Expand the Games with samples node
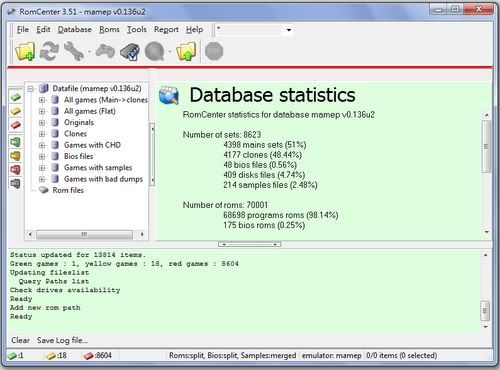 (x=42, y=168)
